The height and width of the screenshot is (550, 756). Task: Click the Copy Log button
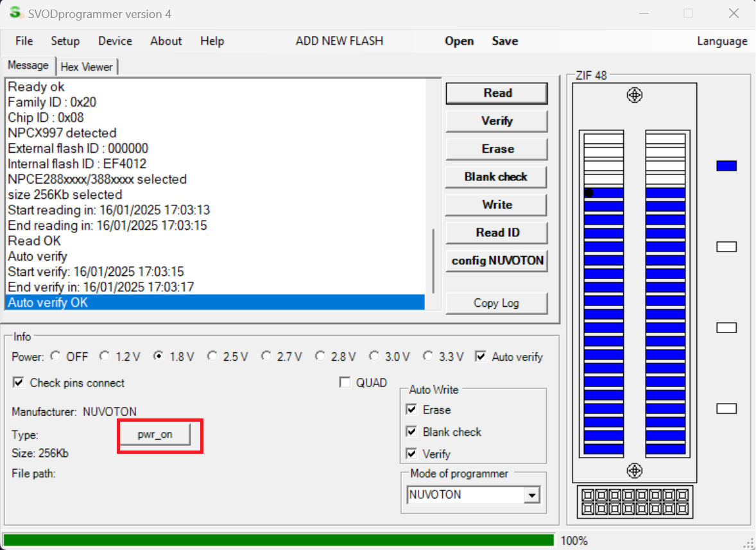[497, 303]
